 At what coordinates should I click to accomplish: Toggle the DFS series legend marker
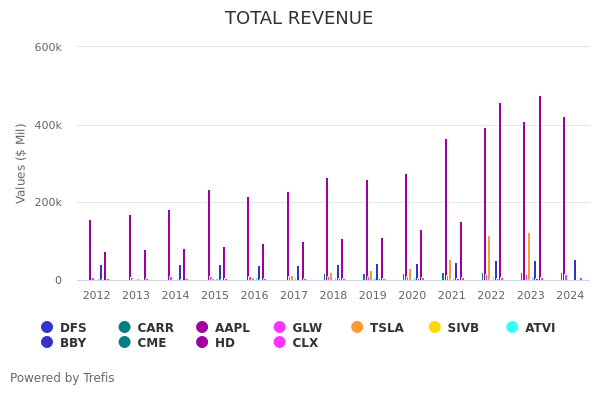(47, 328)
